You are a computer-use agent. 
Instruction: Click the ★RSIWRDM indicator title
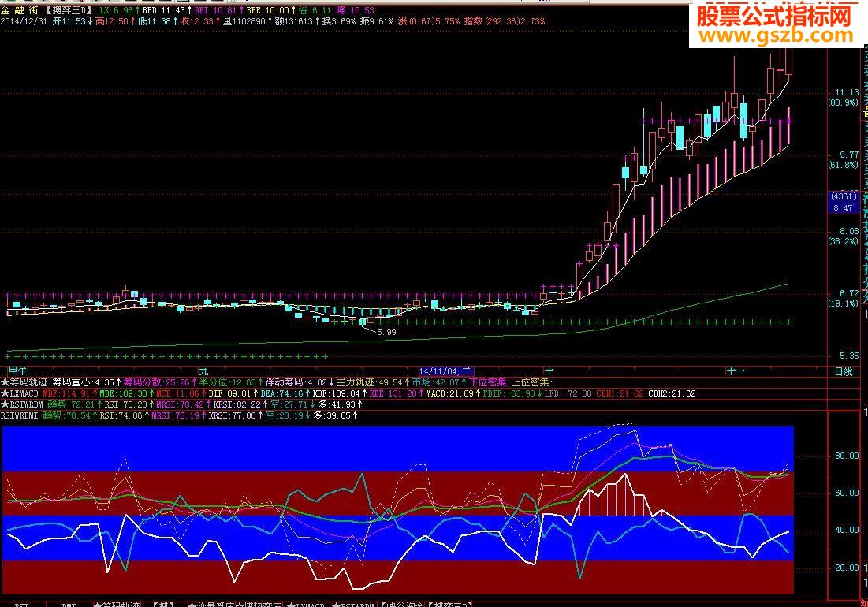click(x=22, y=404)
